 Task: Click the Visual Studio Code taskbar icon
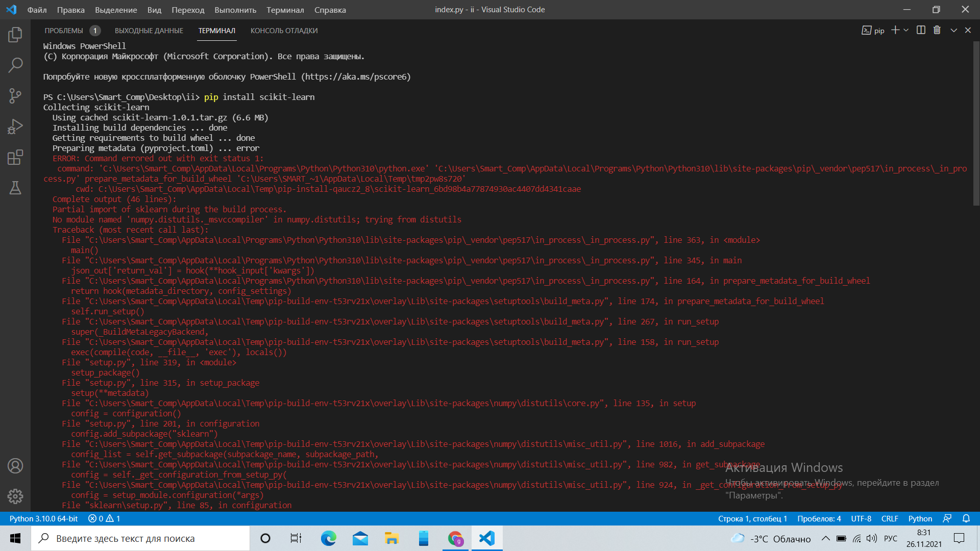487,538
